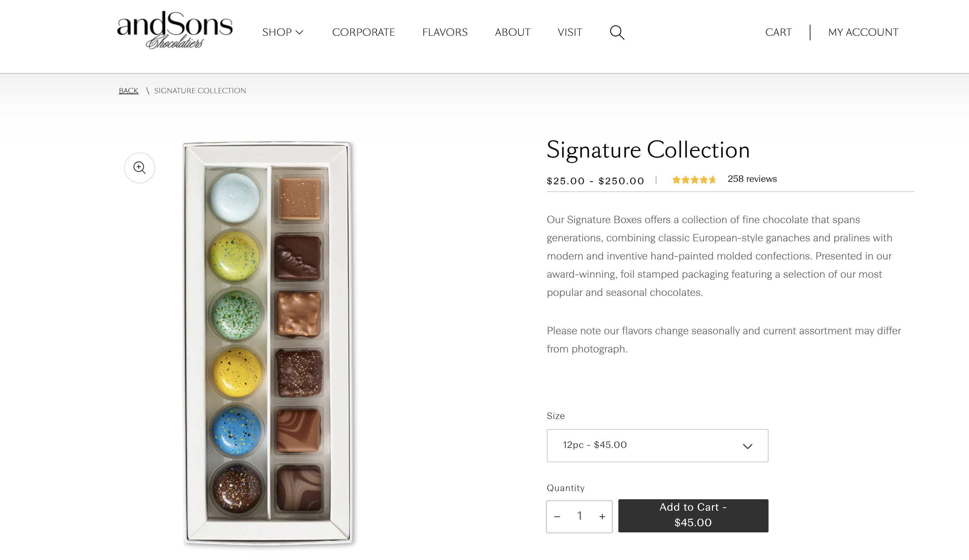Click the star rating icons
969x560 pixels.
(694, 180)
